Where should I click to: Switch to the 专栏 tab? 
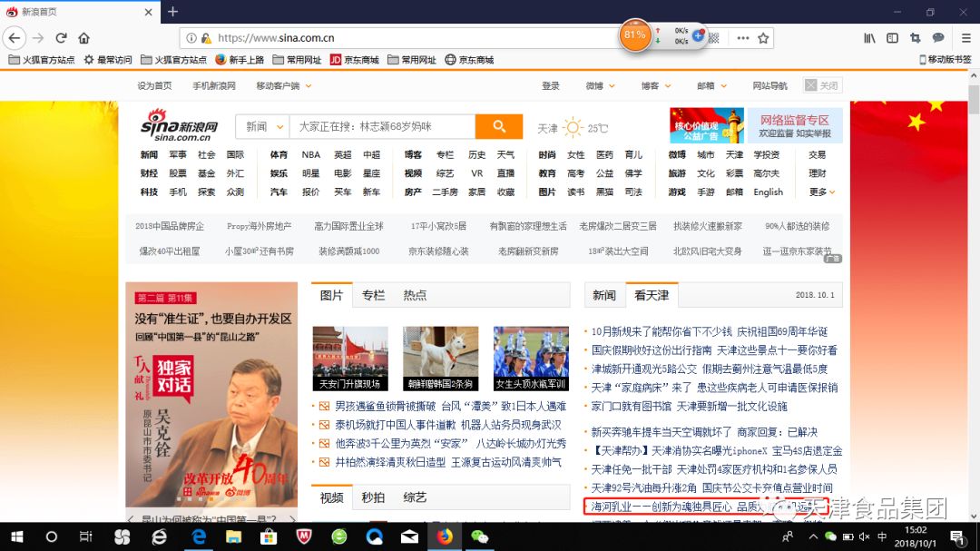pos(373,295)
